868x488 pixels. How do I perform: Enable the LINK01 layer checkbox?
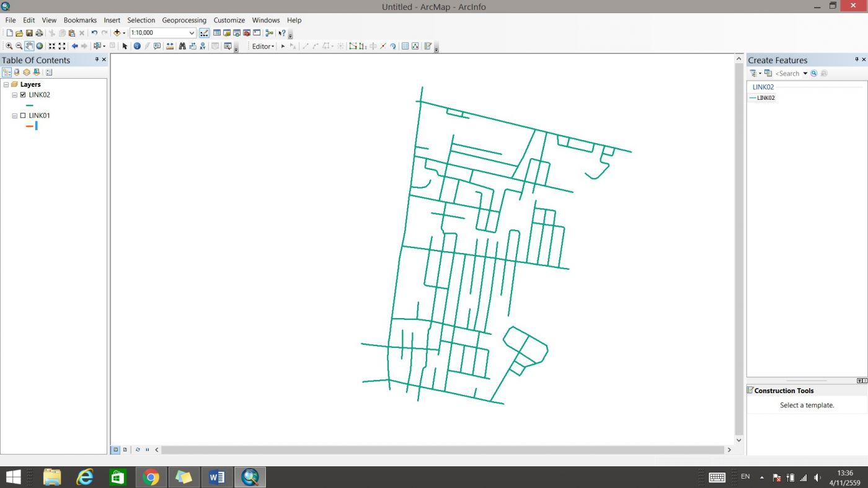(x=23, y=115)
